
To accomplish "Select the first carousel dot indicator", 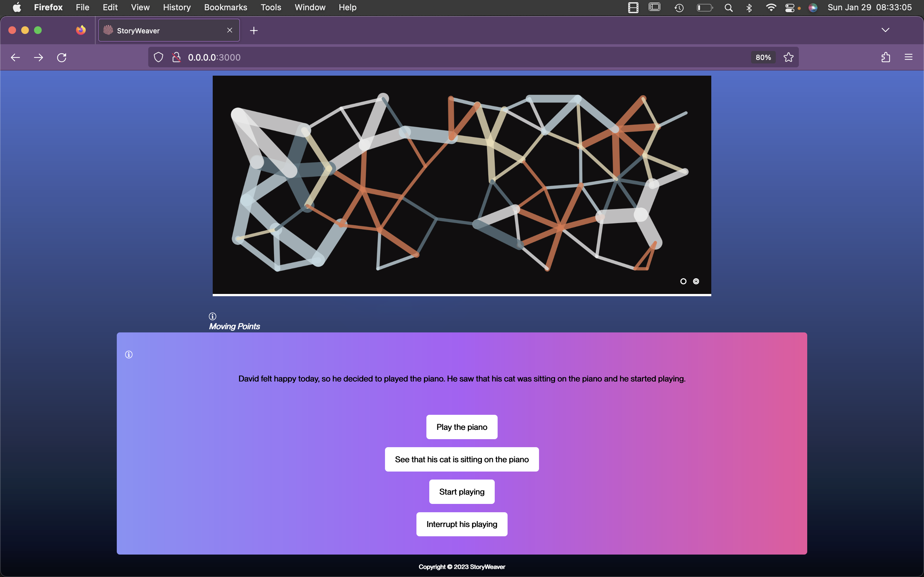I will [x=683, y=281].
